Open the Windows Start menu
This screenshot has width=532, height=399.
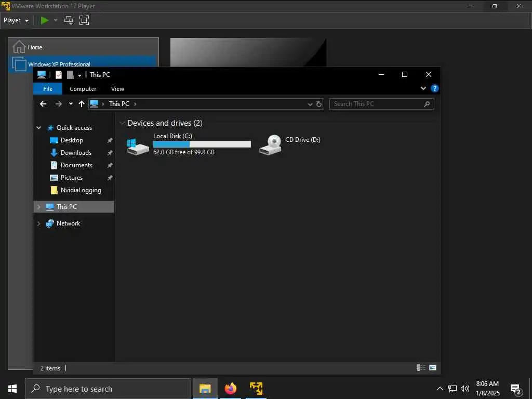pyautogui.click(x=12, y=389)
